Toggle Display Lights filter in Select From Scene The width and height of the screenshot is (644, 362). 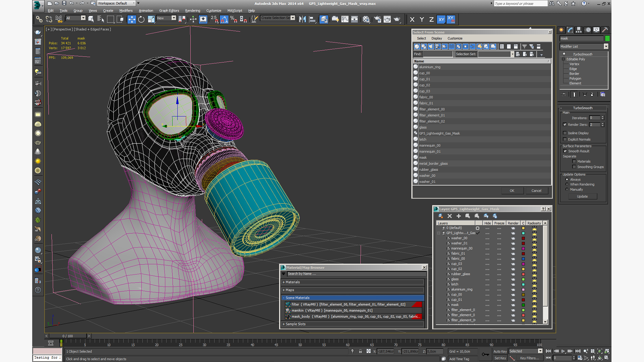click(x=431, y=47)
